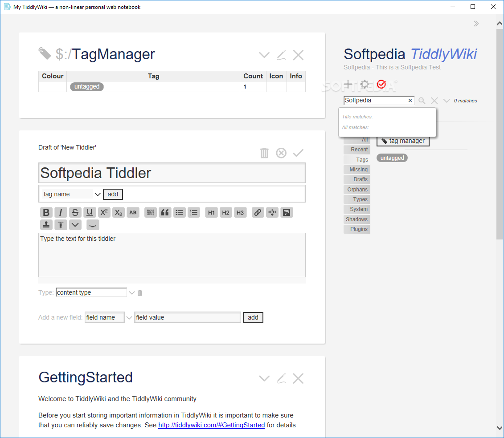Click the untagged pill in the TagManager table
Screen dimensions: 504x438
[87, 87]
